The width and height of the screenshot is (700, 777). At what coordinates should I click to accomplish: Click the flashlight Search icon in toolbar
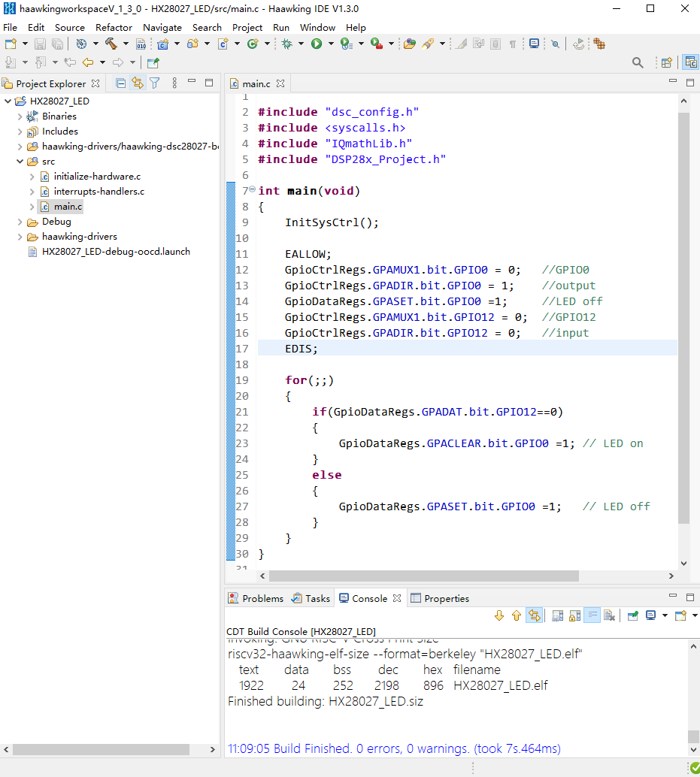428,44
